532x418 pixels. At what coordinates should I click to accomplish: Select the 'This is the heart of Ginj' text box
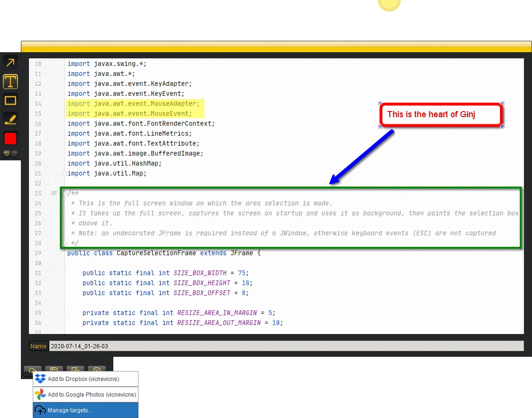pos(440,115)
